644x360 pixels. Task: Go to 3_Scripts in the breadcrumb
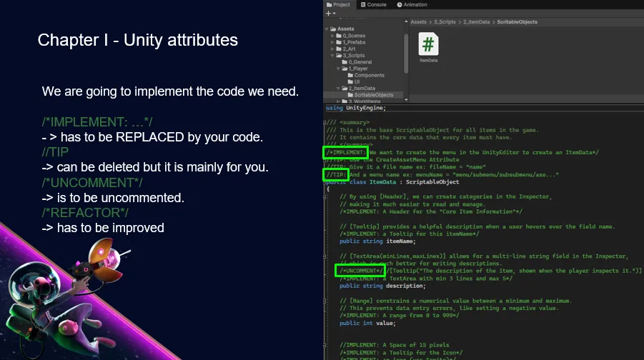pos(445,22)
